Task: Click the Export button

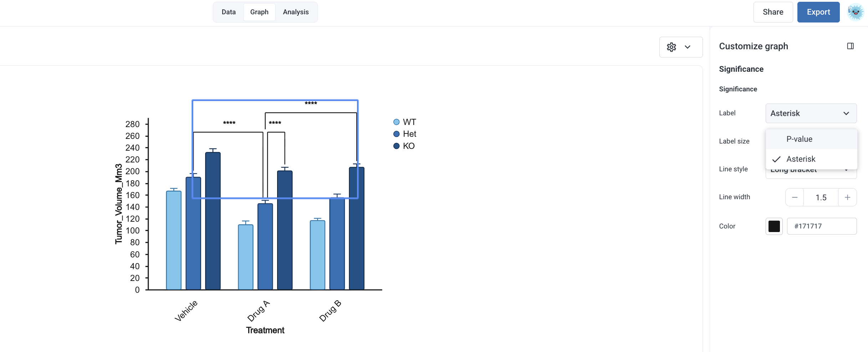Action: [818, 12]
